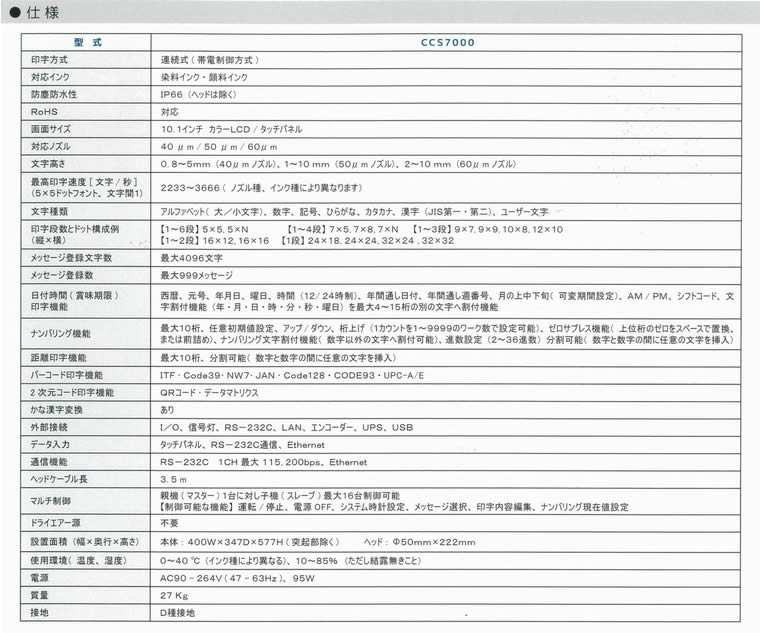
Task: Click the 設置面積 row label
Action: click(85, 542)
